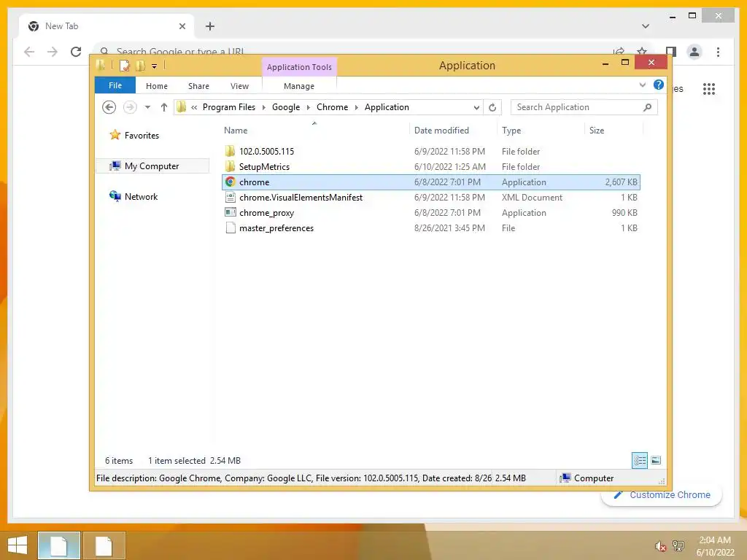Switch to Details view layout button
Viewport: 747px width, 560px height.
639,461
